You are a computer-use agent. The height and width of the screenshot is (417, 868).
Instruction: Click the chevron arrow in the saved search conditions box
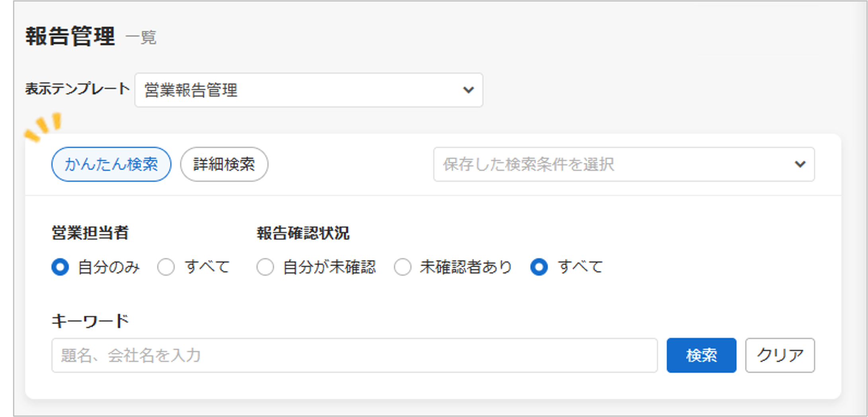800,164
